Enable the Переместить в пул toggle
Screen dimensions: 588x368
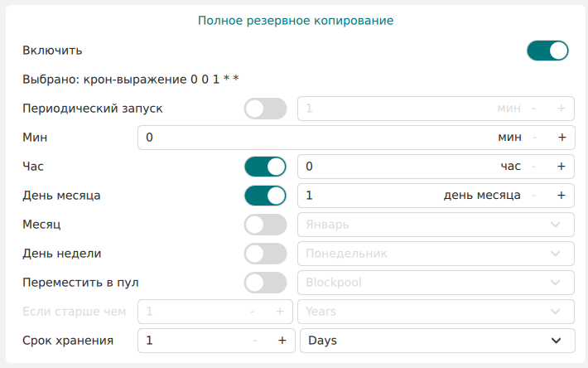point(265,283)
